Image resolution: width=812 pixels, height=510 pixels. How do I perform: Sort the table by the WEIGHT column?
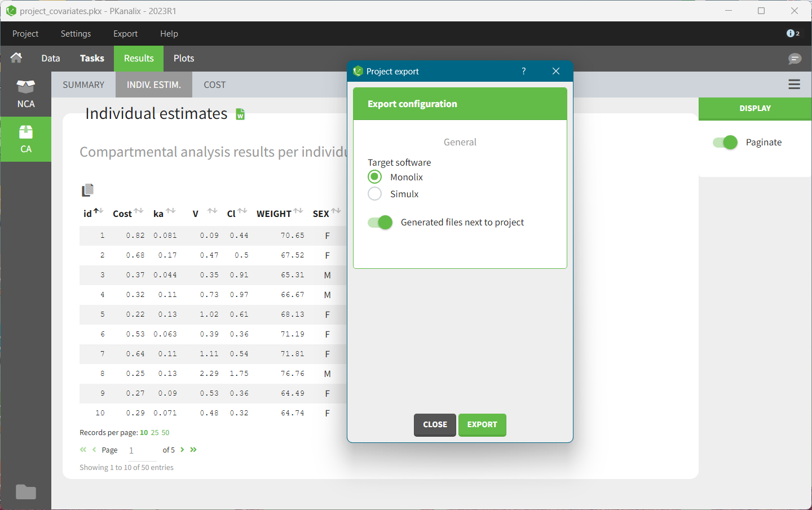click(298, 211)
